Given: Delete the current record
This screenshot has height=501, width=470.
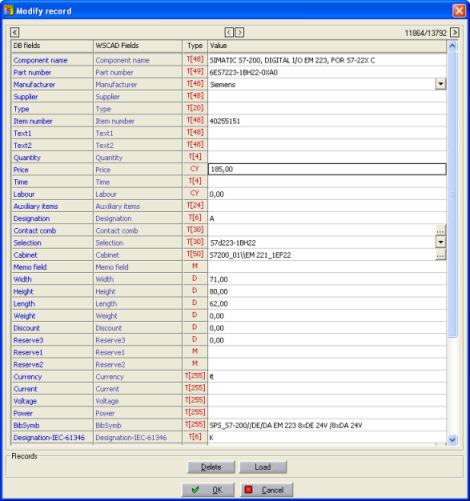Looking at the screenshot, I should [211, 467].
